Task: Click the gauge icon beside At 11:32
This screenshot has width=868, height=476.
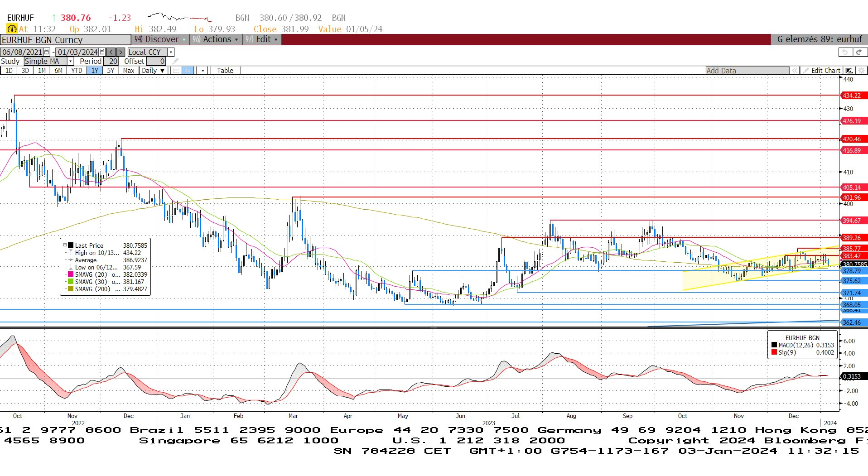Action: 12,29
